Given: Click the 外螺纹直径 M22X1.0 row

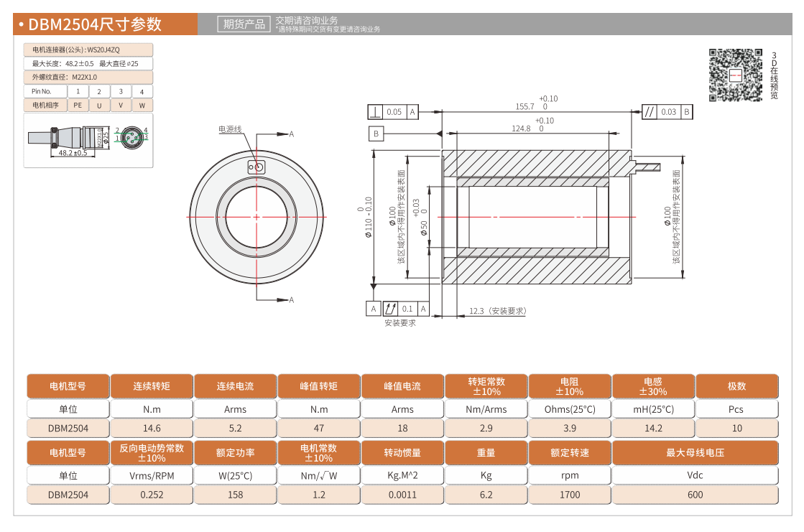Looking at the screenshot, I should click(x=88, y=77).
